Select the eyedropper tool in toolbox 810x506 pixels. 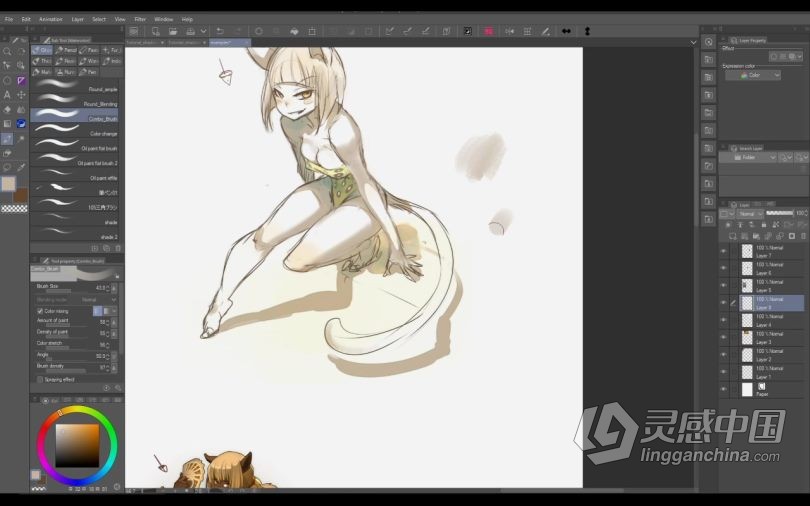pyautogui.click(x=21, y=167)
